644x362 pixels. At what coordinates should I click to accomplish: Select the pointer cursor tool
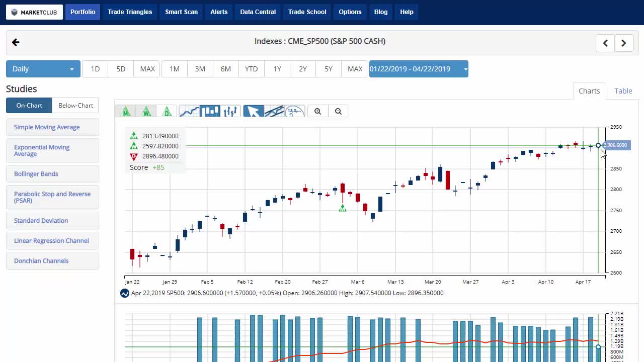pos(253,111)
